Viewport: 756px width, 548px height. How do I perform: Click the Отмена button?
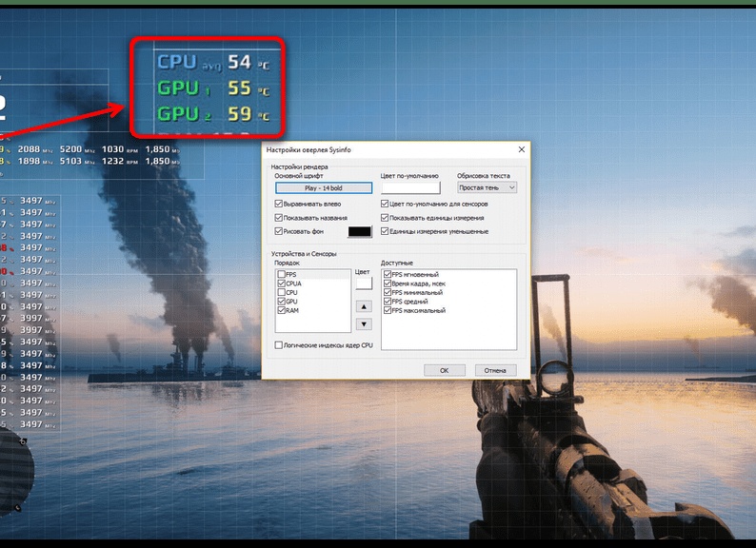click(x=496, y=370)
